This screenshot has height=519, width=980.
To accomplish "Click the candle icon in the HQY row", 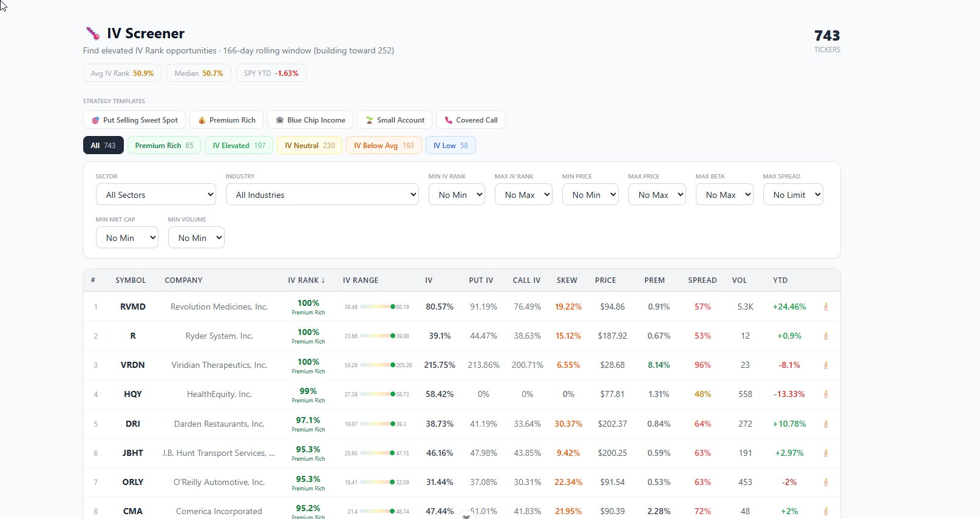I will point(826,394).
